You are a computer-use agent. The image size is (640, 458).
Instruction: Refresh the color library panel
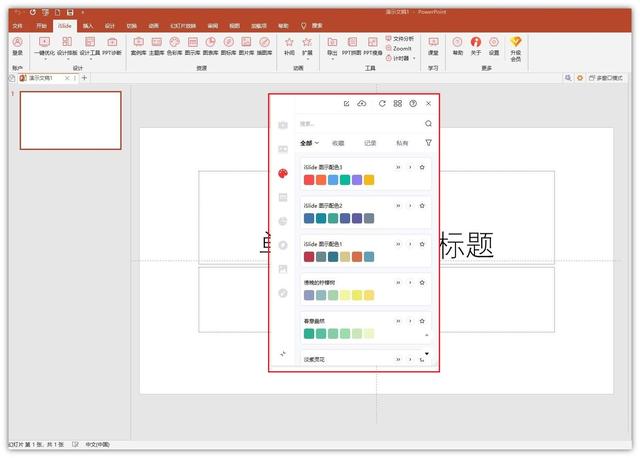point(382,104)
